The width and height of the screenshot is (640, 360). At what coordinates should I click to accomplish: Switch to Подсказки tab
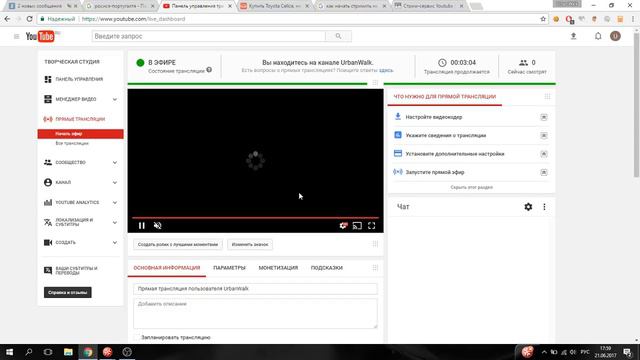point(327,268)
